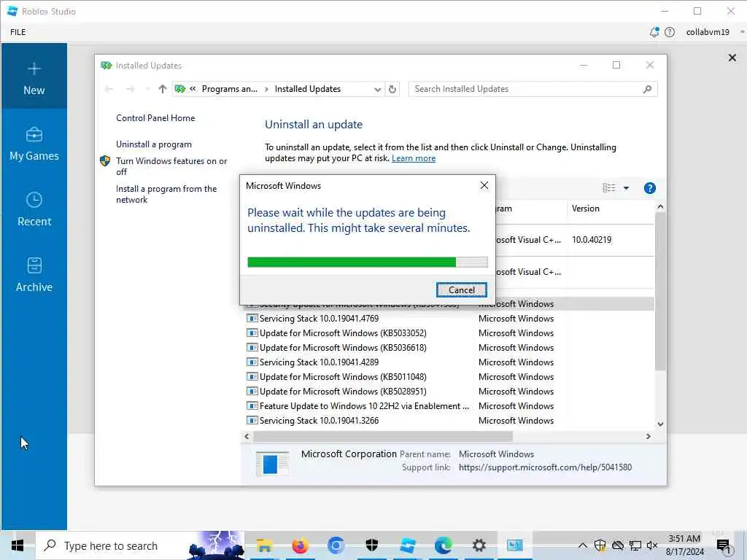The width and height of the screenshot is (747, 560).
Task: Launch Microsoft Edge from taskbar
Action: point(443,545)
